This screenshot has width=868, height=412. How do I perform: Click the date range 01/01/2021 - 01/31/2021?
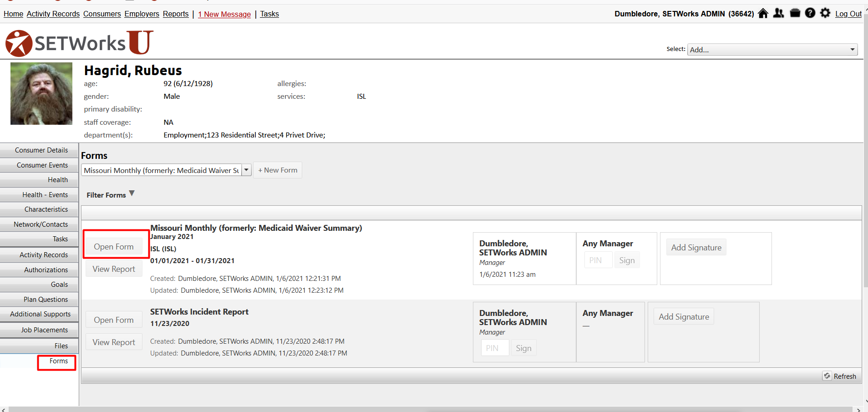tap(193, 261)
